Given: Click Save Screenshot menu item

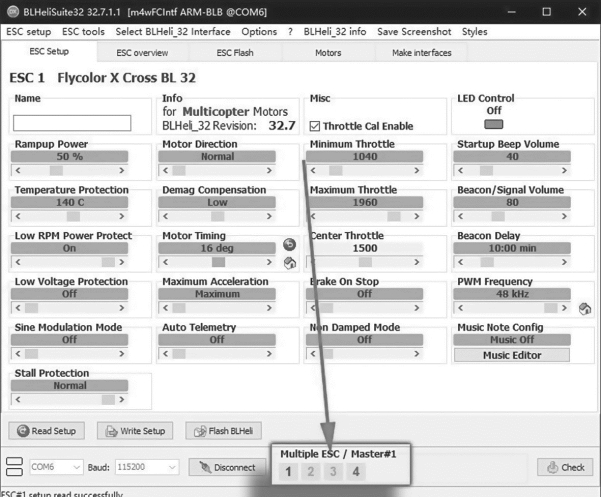Looking at the screenshot, I should pos(414,32).
